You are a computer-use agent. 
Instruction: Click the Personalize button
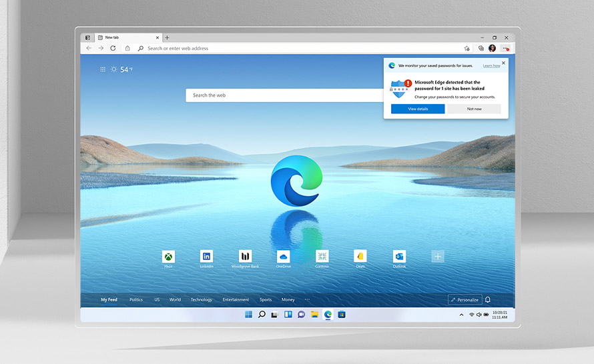(x=465, y=300)
